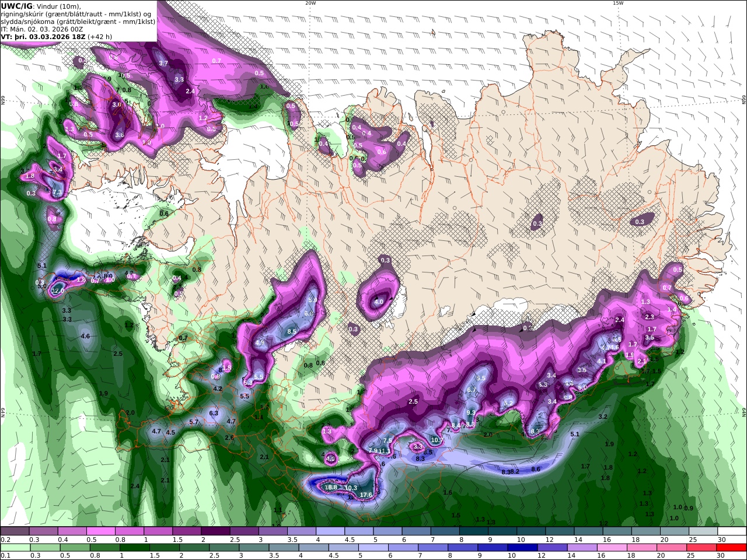Select snow scale swatch between 8 and 9
Image resolution: width=747 pixels, height=560 pixels.
click(474, 531)
